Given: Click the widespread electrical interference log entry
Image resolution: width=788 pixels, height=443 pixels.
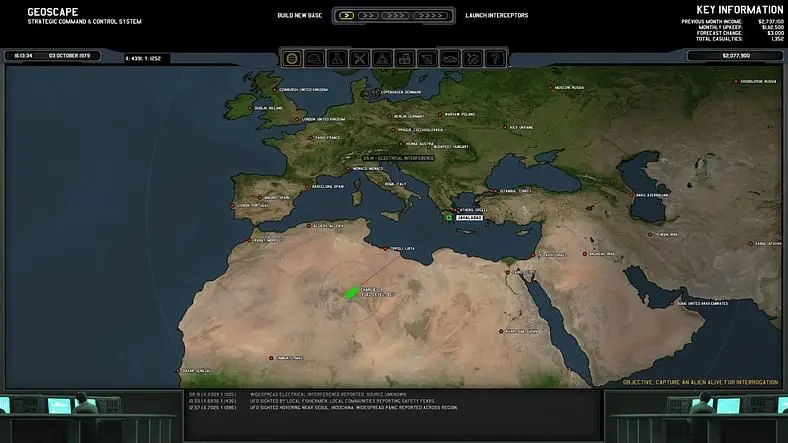Looking at the screenshot, I should [x=298, y=394].
